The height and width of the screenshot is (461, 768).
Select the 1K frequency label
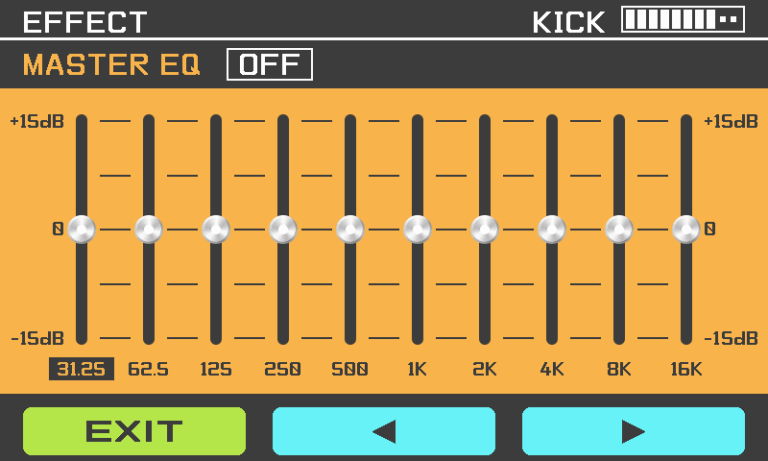tap(417, 369)
